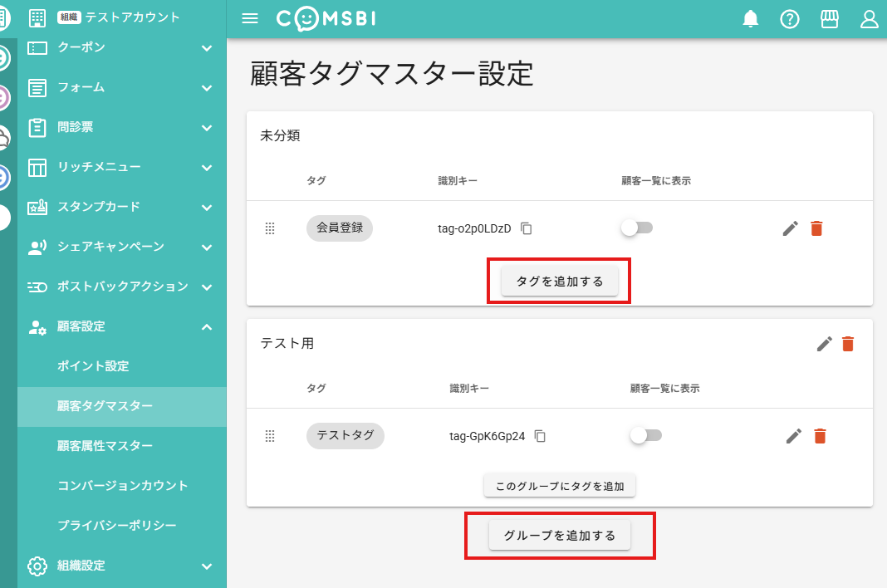
Task: Open the help icon in the top bar
Action: tap(789, 18)
